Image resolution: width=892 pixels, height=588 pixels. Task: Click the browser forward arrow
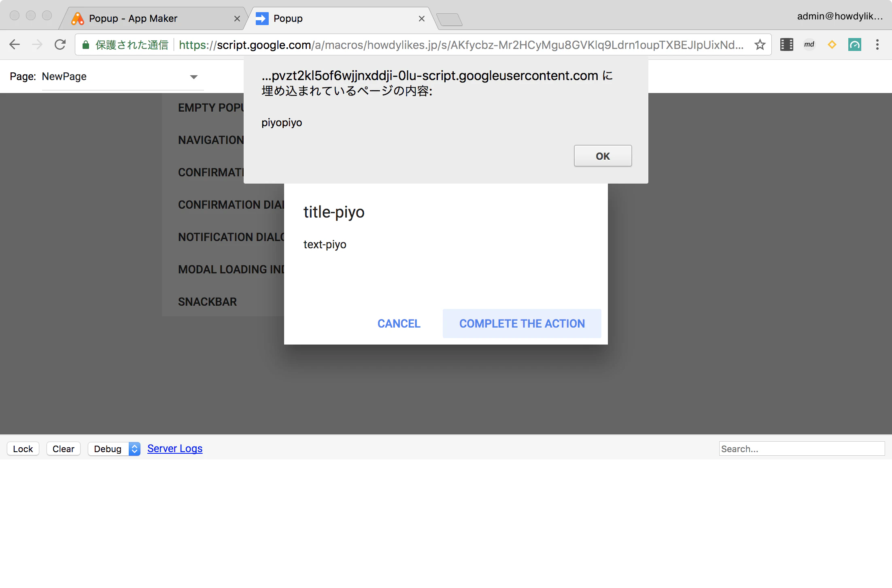(37, 44)
